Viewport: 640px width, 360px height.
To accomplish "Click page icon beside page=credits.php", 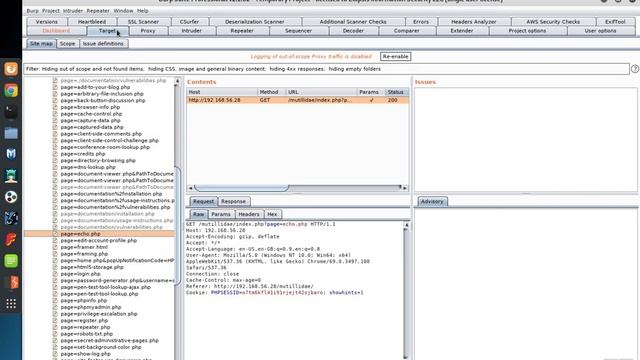I will pos(55,154).
